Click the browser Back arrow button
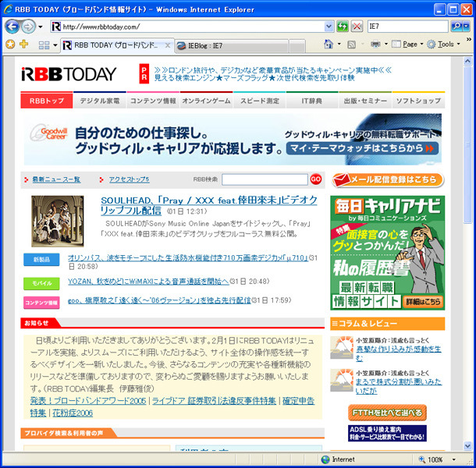 pos(12,27)
